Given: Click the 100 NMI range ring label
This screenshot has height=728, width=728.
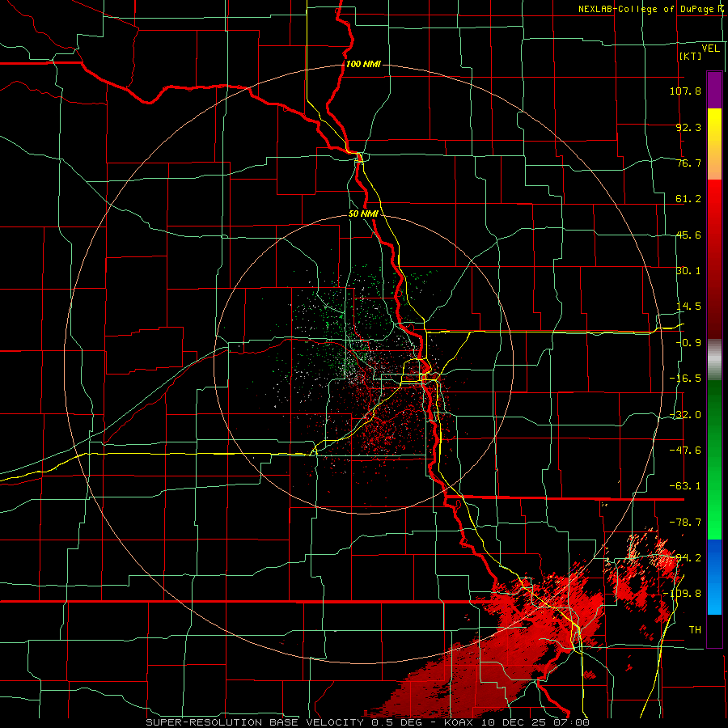Looking at the screenshot, I should click(x=363, y=64).
